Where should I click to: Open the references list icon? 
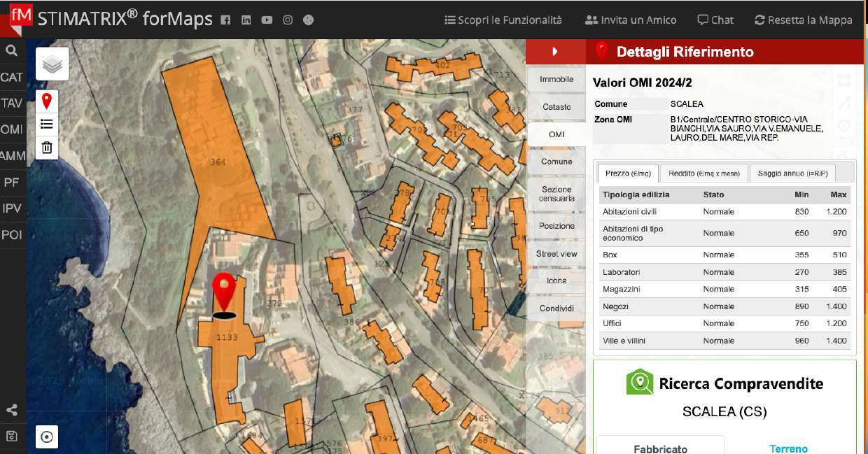[47, 125]
